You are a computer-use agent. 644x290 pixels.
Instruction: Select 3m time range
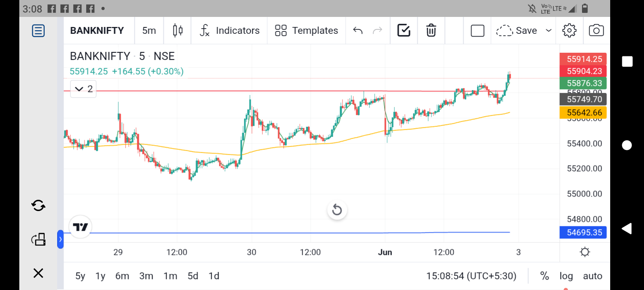coord(146,276)
